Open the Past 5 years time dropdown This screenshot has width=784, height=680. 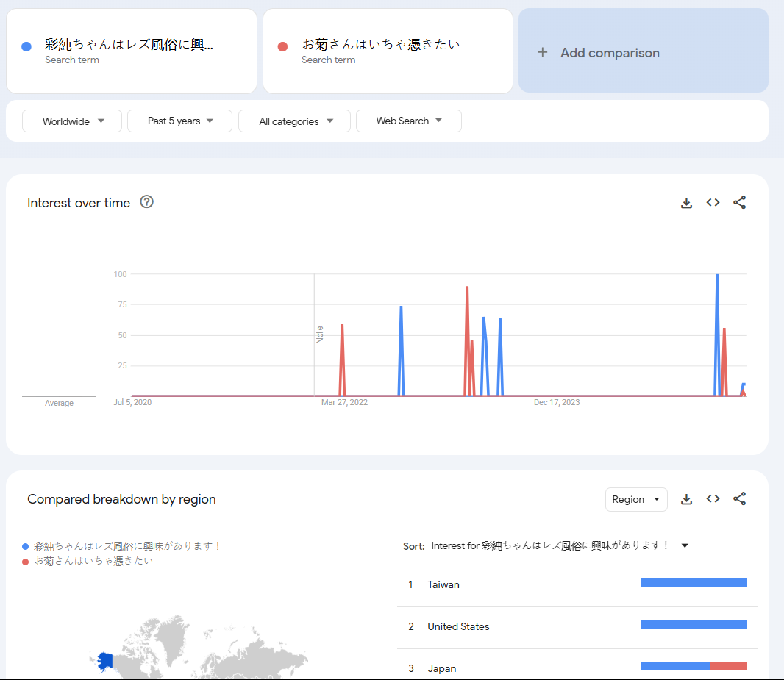click(179, 121)
